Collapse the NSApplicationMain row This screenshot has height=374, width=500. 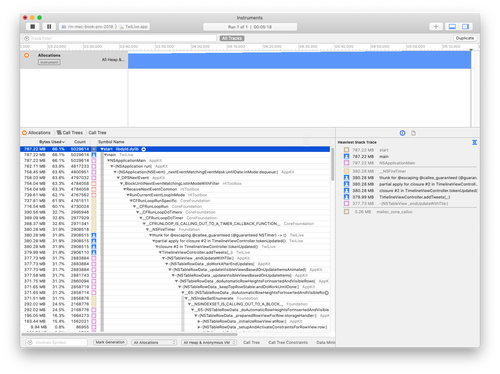(x=108, y=160)
